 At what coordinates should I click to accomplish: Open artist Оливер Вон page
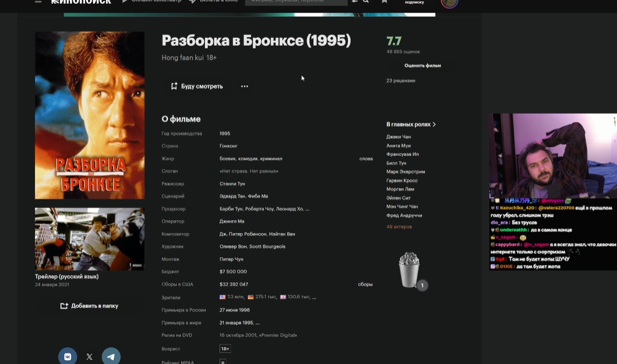coord(233,246)
